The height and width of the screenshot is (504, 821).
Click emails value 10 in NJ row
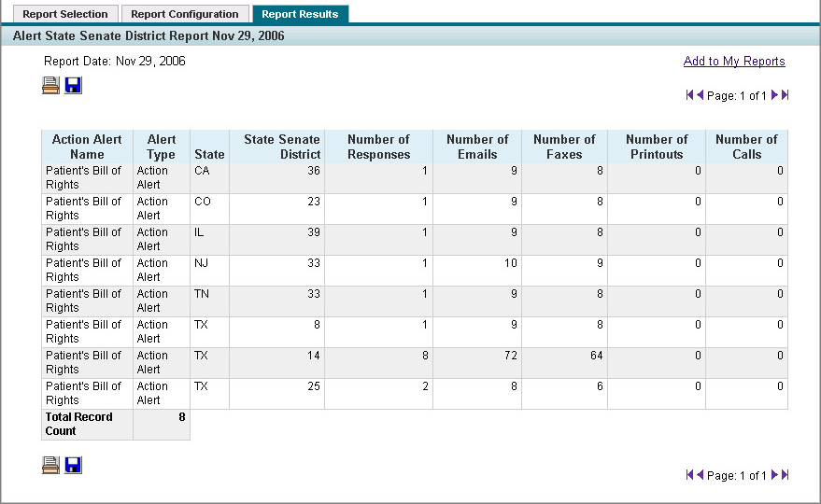point(511,263)
